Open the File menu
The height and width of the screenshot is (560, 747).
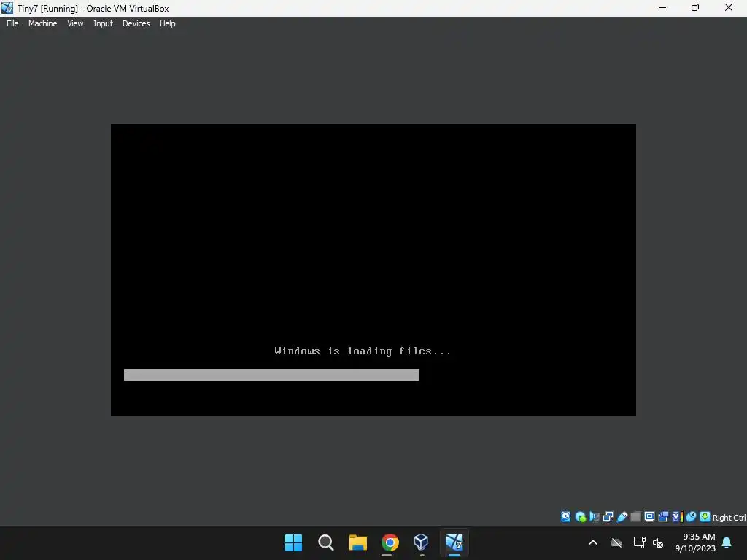tap(12, 23)
